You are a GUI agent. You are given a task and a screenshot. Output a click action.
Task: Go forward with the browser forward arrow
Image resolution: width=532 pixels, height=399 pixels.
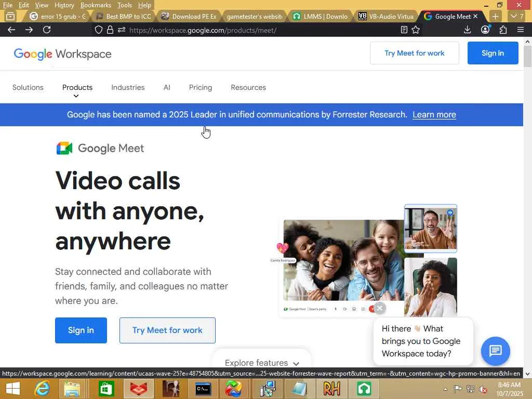pyautogui.click(x=29, y=30)
